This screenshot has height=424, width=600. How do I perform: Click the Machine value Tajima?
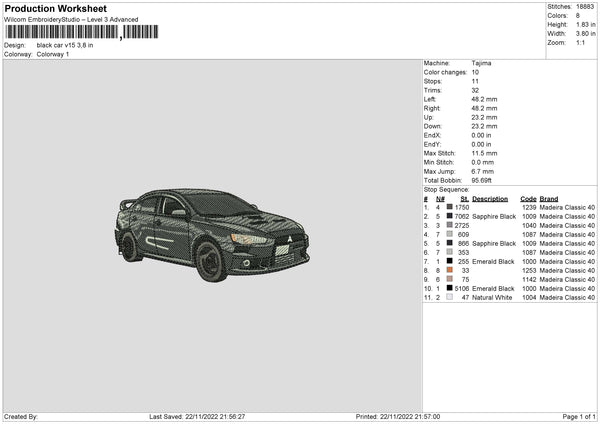pos(481,63)
